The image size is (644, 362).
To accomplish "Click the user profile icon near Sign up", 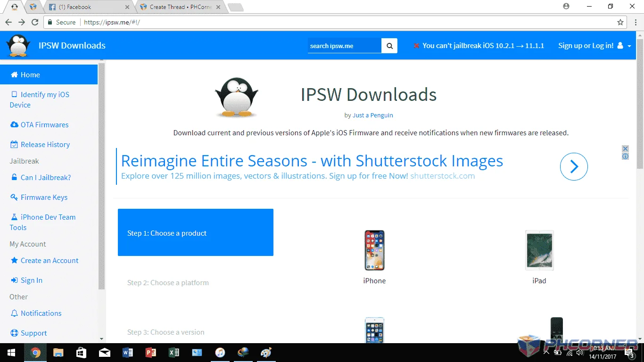I will 620,46.
